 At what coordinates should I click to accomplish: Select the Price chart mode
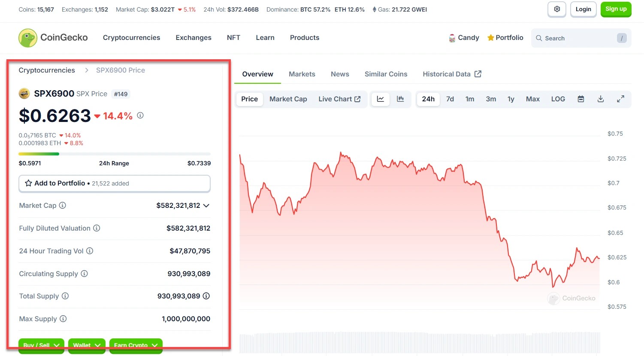coord(250,99)
